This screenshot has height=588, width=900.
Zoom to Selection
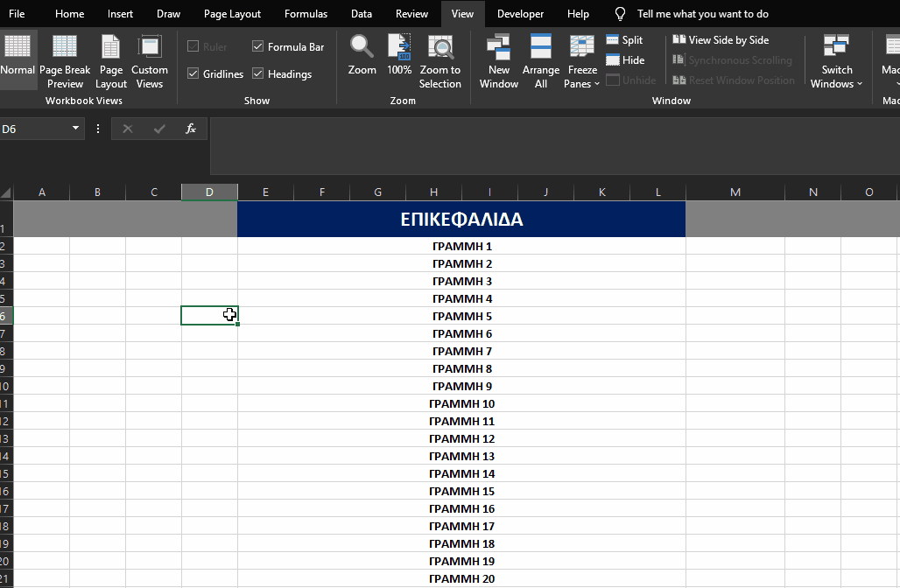tap(439, 59)
